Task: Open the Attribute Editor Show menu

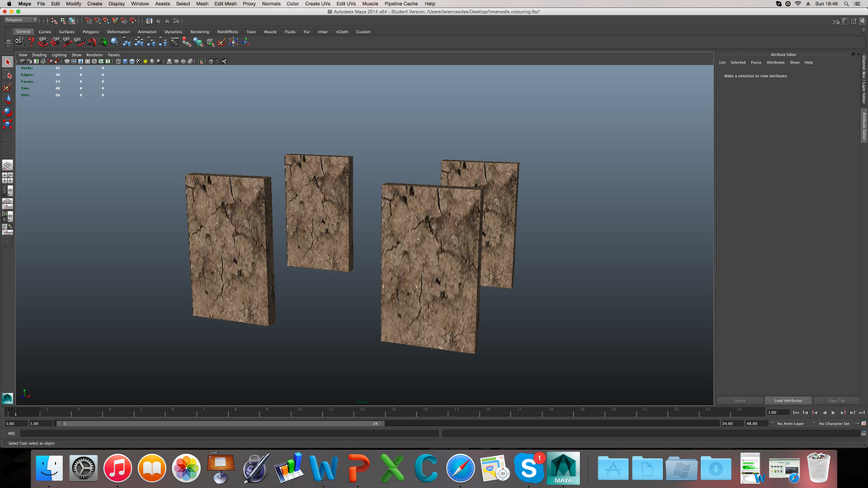Action: coord(794,63)
